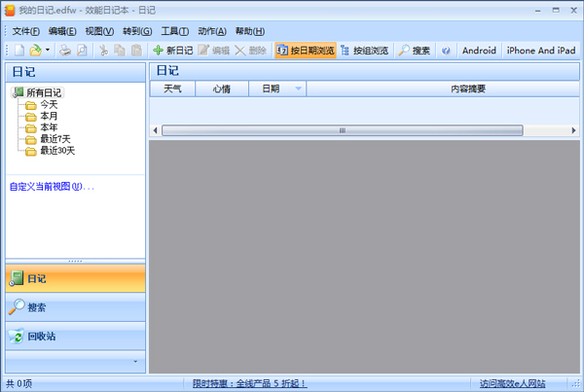
Task: Click the 新日记 new diary button
Action: pyautogui.click(x=173, y=51)
